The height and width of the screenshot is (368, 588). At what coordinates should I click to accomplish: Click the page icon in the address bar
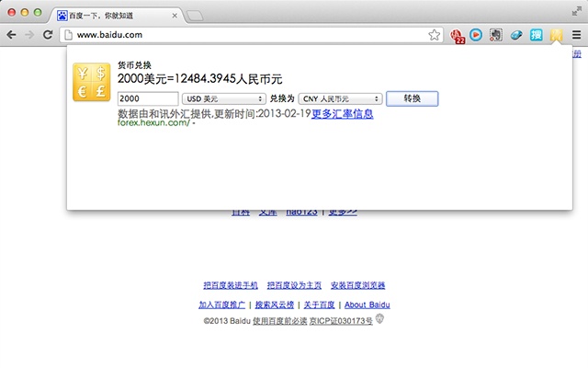pyautogui.click(x=68, y=35)
